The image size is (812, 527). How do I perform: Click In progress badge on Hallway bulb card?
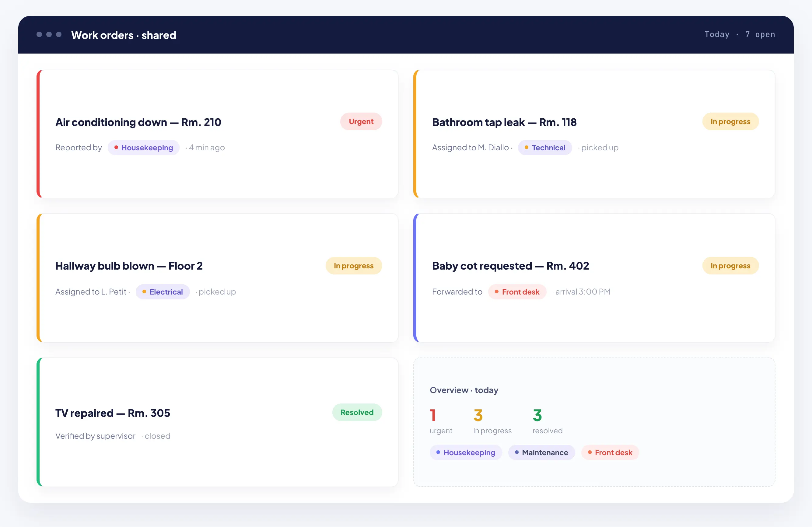click(x=354, y=266)
